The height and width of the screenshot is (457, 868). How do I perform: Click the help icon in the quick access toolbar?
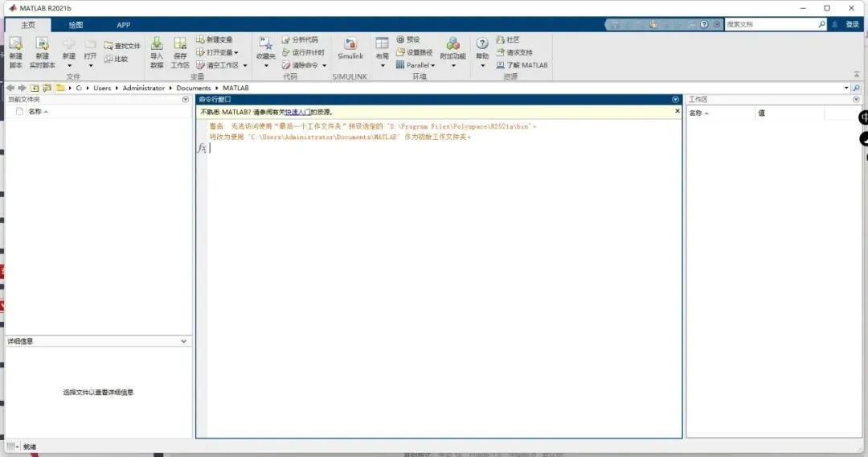coord(704,24)
